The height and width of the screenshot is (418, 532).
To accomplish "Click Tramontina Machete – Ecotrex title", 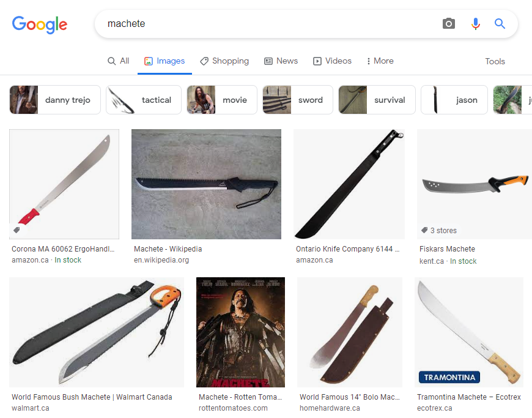I will 469,397.
